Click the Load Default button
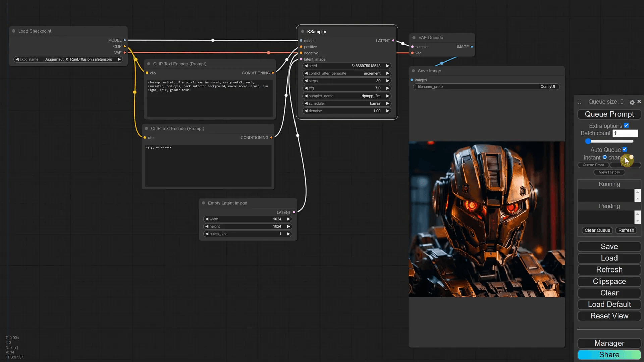 tap(609, 304)
